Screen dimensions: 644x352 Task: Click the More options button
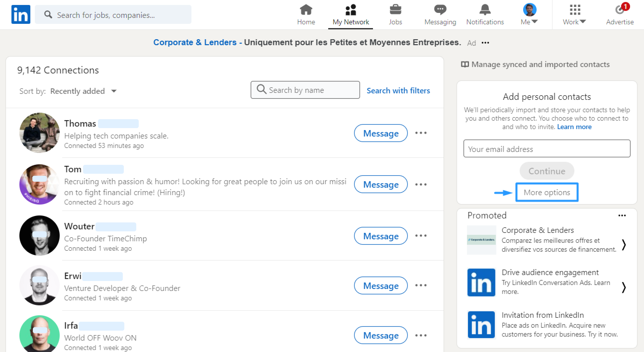547,192
